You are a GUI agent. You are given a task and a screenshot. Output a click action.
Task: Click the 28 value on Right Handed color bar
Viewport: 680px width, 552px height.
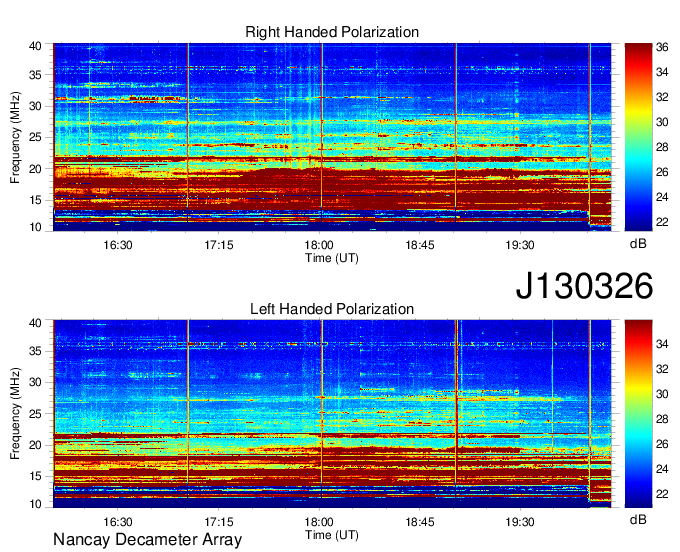[x=662, y=147]
